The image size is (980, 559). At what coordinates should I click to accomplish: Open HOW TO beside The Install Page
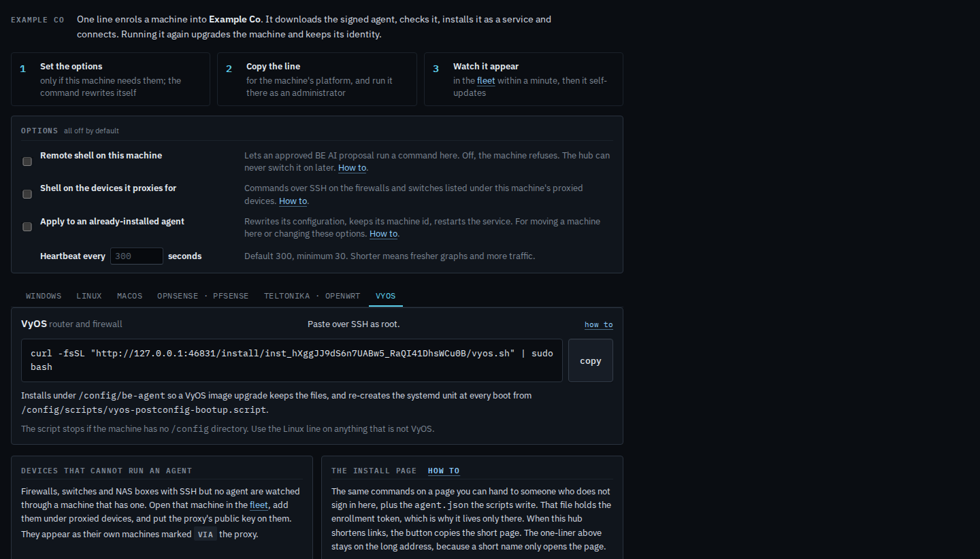point(444,471)
